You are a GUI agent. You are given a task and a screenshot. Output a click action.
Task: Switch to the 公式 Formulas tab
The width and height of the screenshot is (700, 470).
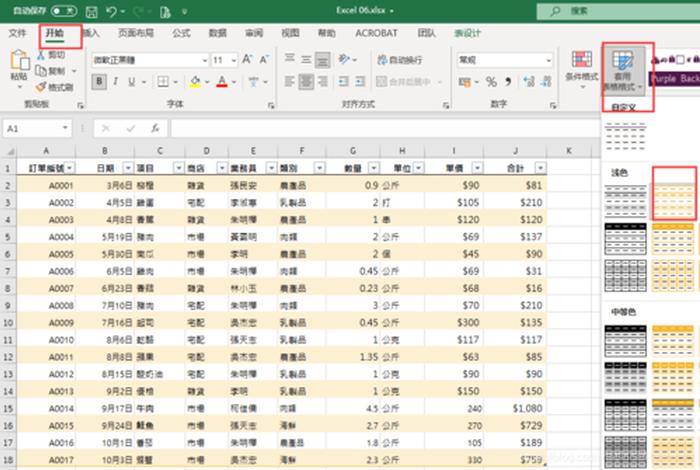181,33
